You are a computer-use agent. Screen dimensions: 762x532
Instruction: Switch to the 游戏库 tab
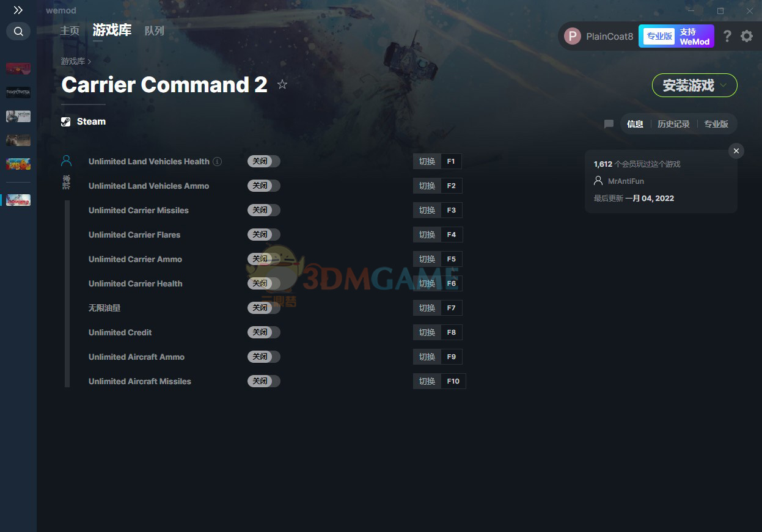click(x=112, y=30)
